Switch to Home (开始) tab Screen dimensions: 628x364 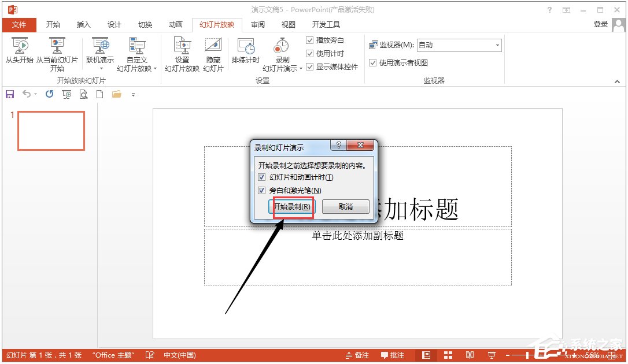53,25
